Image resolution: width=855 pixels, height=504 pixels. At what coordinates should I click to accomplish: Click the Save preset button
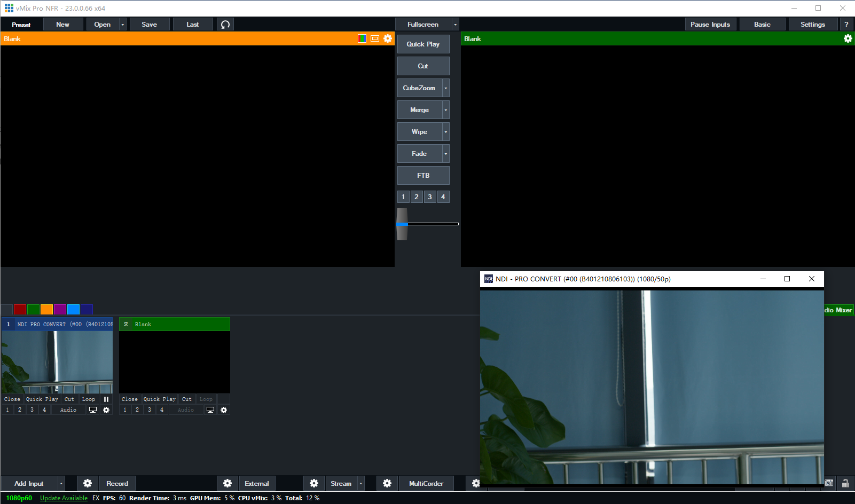pos(150,25)
